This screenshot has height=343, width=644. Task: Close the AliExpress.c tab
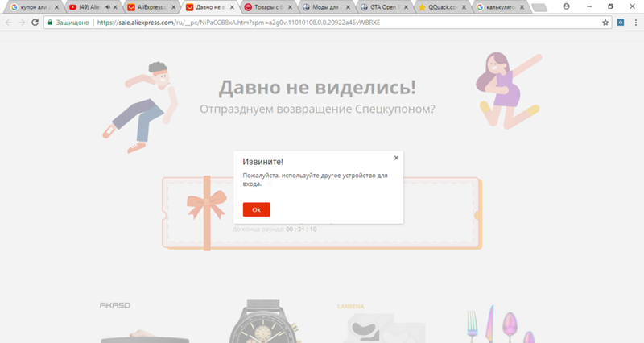click(x=173, y=7)
